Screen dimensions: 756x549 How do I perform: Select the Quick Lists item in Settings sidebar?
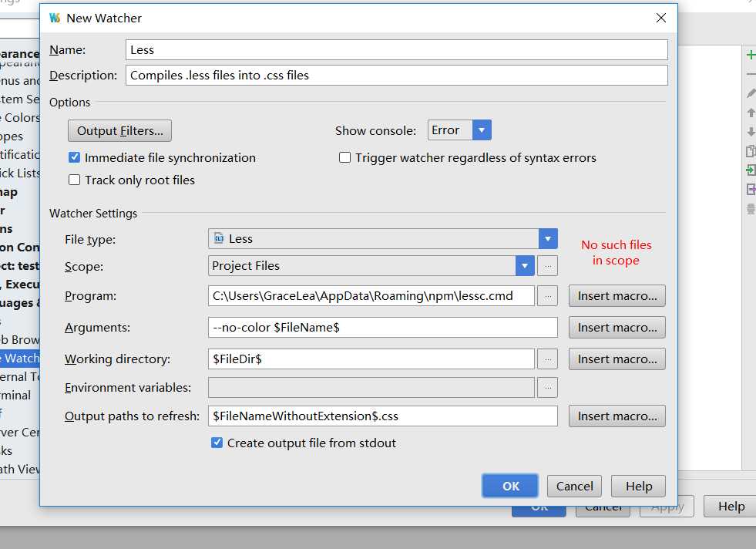click(20, 173)
